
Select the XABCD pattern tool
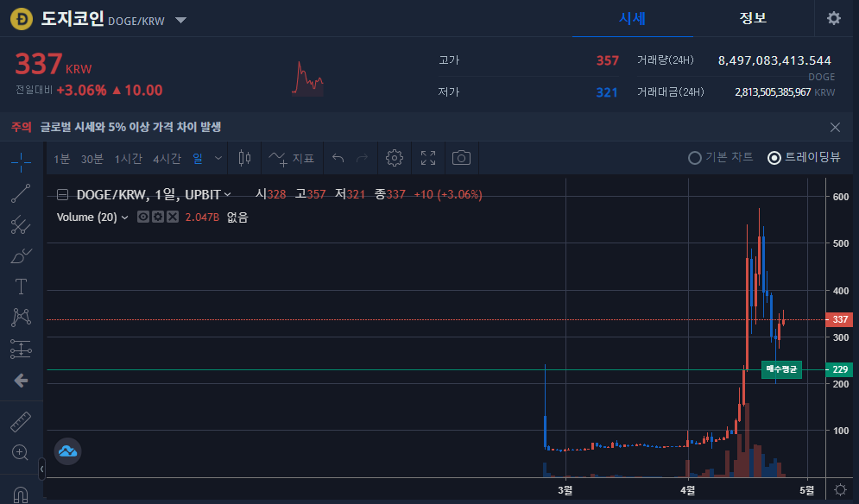click(x=21, y=318)
